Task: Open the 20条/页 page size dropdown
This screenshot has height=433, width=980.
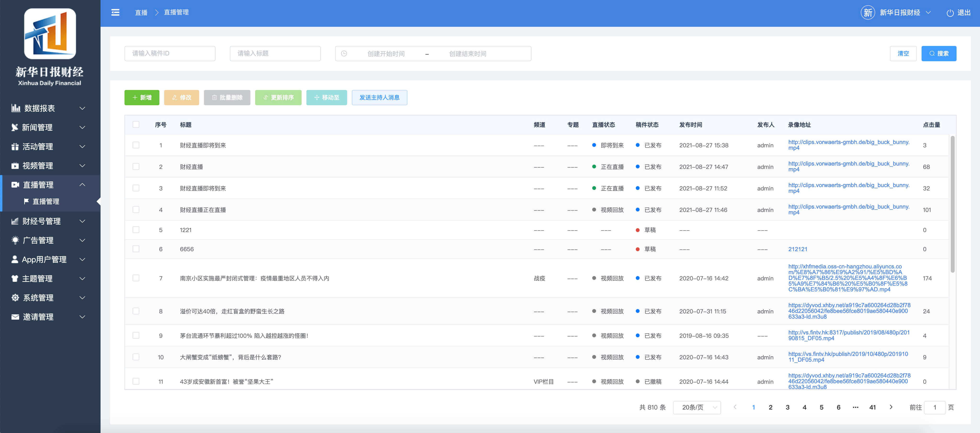Action: [697, 407]
